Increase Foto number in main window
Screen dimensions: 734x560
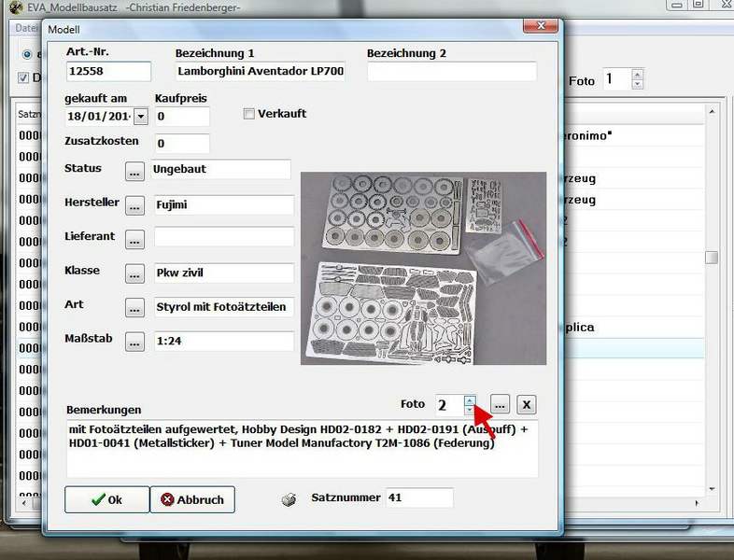(637, 75)
